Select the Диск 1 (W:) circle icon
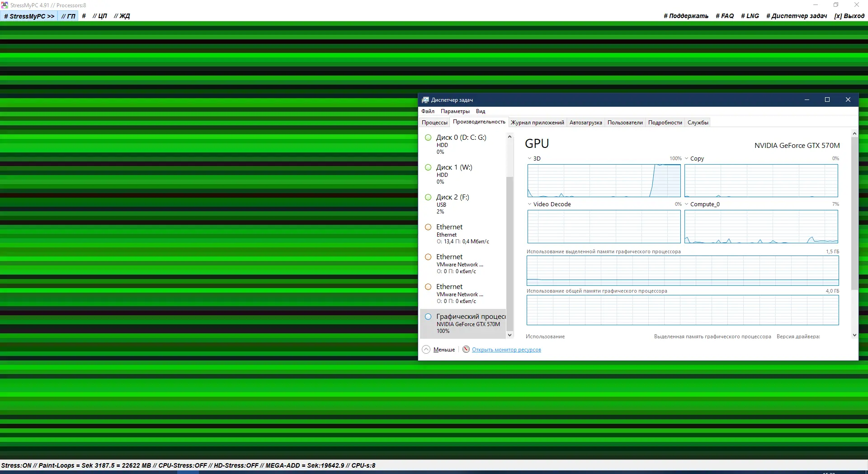The height and width of the screenshot is (474, 868). (x=428, y=167)
